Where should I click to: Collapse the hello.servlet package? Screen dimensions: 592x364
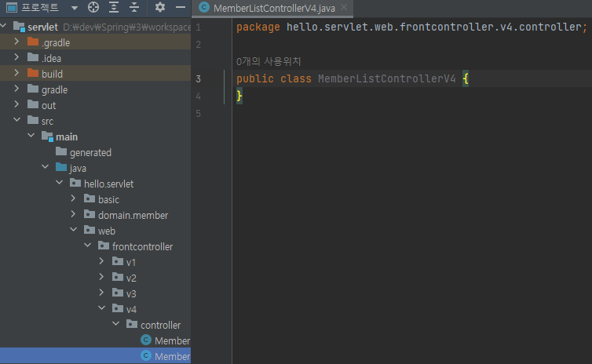[x=59, y=183]
